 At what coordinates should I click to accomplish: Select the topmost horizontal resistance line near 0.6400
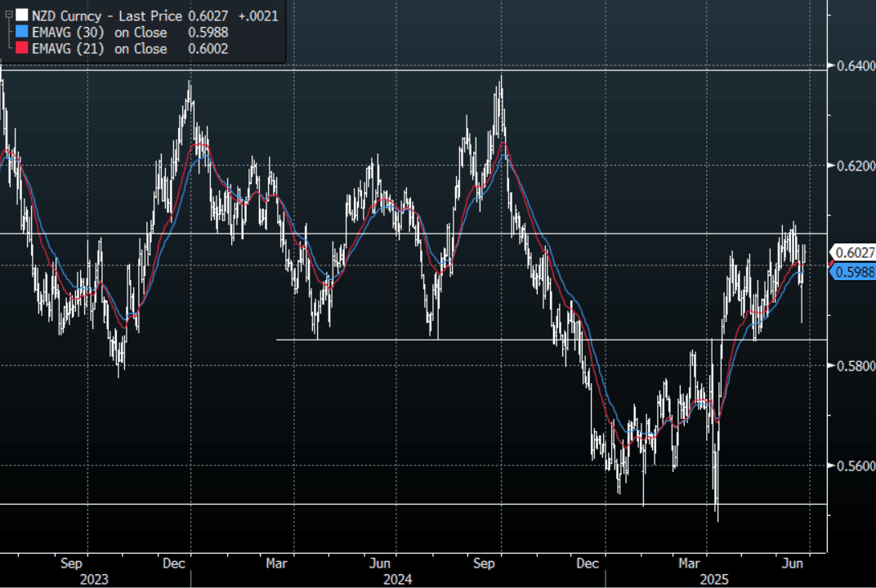(x=409, y=70)
